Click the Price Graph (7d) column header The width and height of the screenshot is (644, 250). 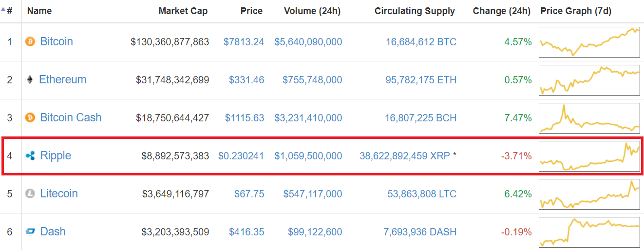point(576,11)
